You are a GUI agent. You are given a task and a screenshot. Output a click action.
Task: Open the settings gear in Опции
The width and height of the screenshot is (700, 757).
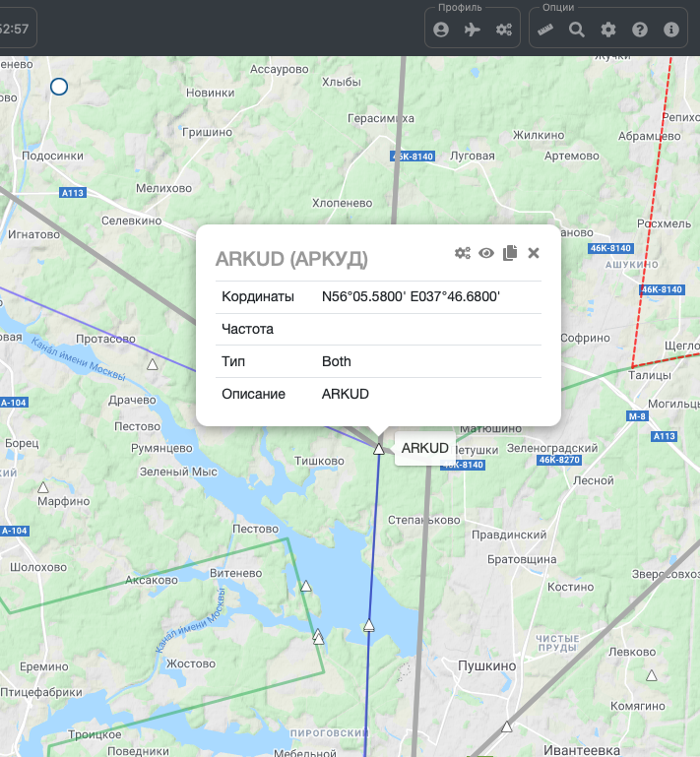[x=608, y=30]
